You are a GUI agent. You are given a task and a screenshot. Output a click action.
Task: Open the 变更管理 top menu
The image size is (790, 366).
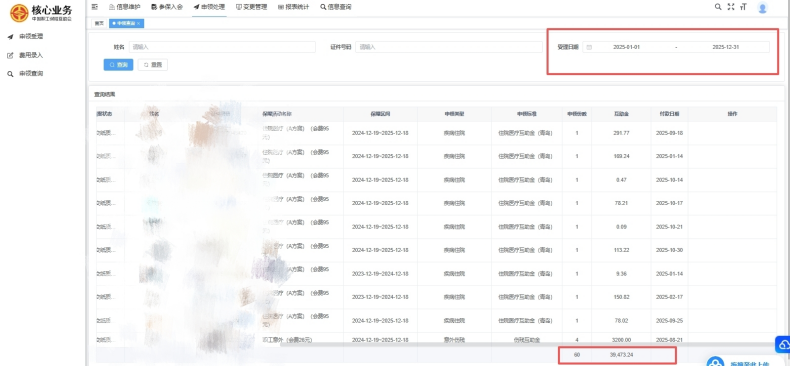(251, 7)
